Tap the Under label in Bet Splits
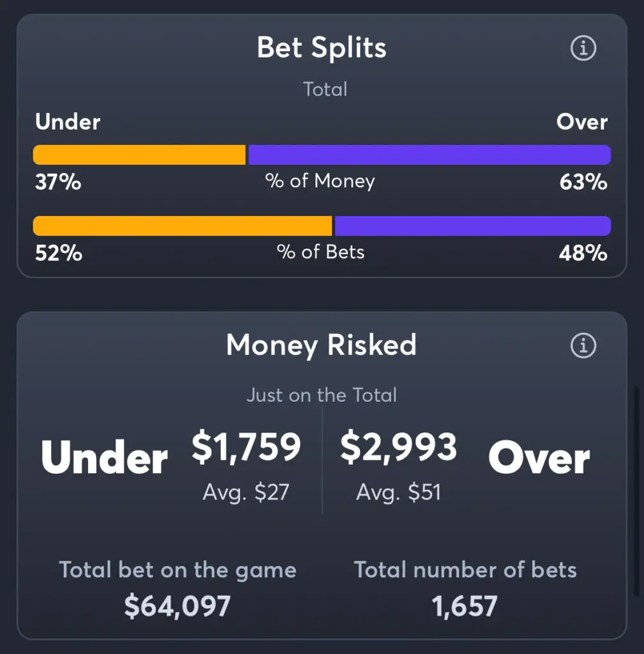This screenshot has width=644, height=654. 68,122
